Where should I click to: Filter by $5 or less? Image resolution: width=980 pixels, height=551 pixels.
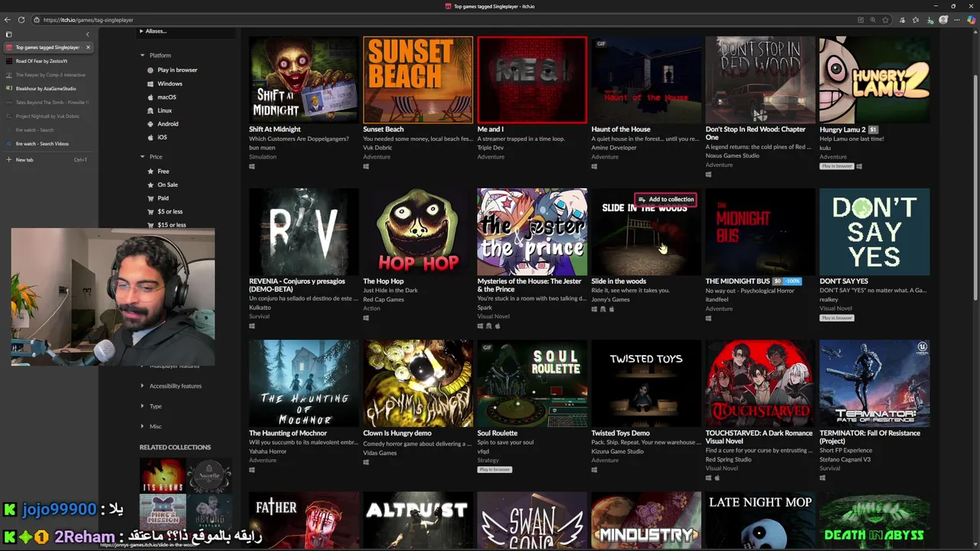pos(165,212)
